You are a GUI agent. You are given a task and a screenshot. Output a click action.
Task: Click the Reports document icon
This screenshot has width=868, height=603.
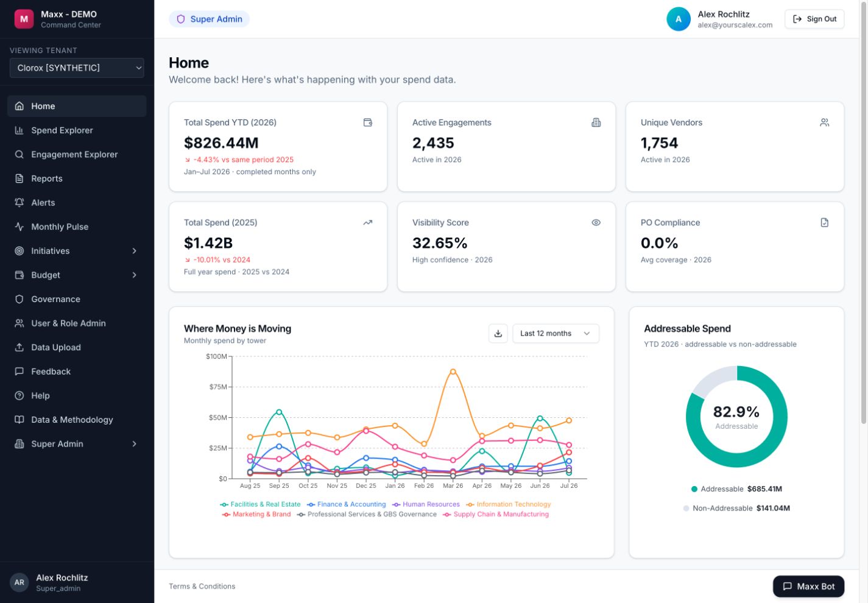pyautogui.click(x=19, y=178)
